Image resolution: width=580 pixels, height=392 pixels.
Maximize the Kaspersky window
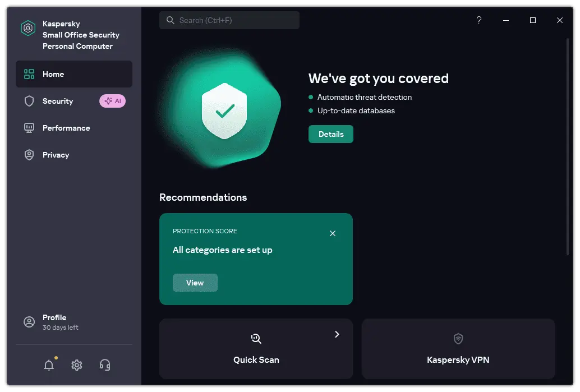pyautogui.click(x=533, y=20)
